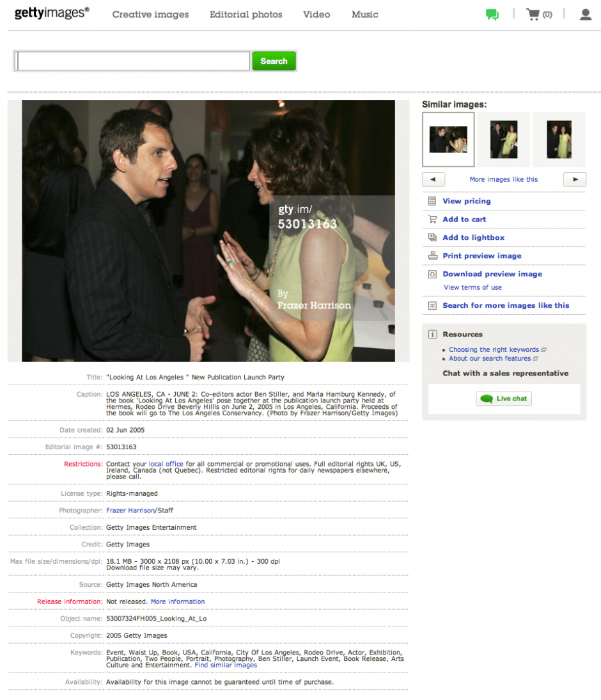Click the green chat bubble icon
Screen dimensions: 601x700
point(492,15)
